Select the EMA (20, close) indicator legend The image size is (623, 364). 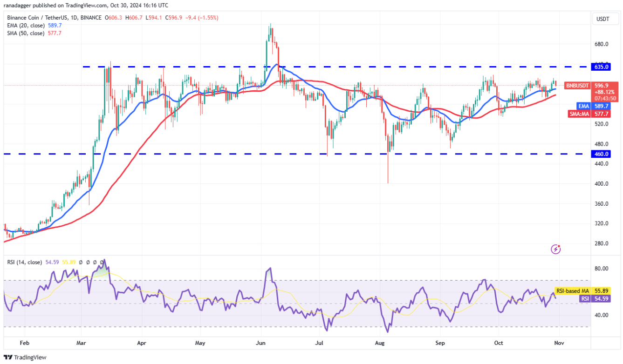(x=26, y=26)
